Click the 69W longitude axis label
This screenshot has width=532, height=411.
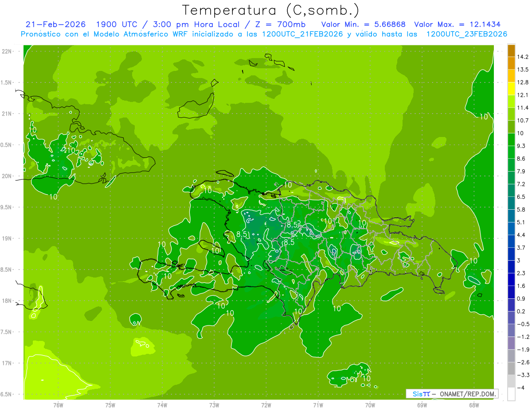(422, 405)
